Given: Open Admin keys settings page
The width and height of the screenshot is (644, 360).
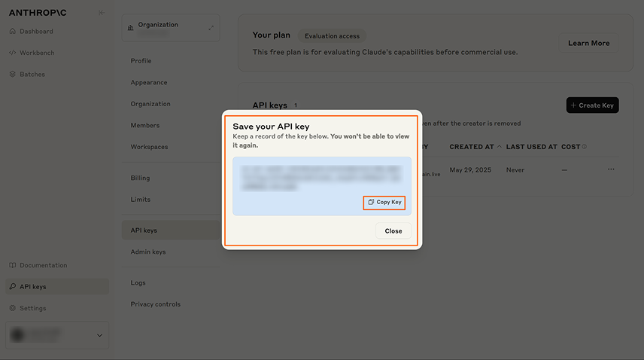Looking at the screenshot, I should pyautogui.click(x=148, y=252).
